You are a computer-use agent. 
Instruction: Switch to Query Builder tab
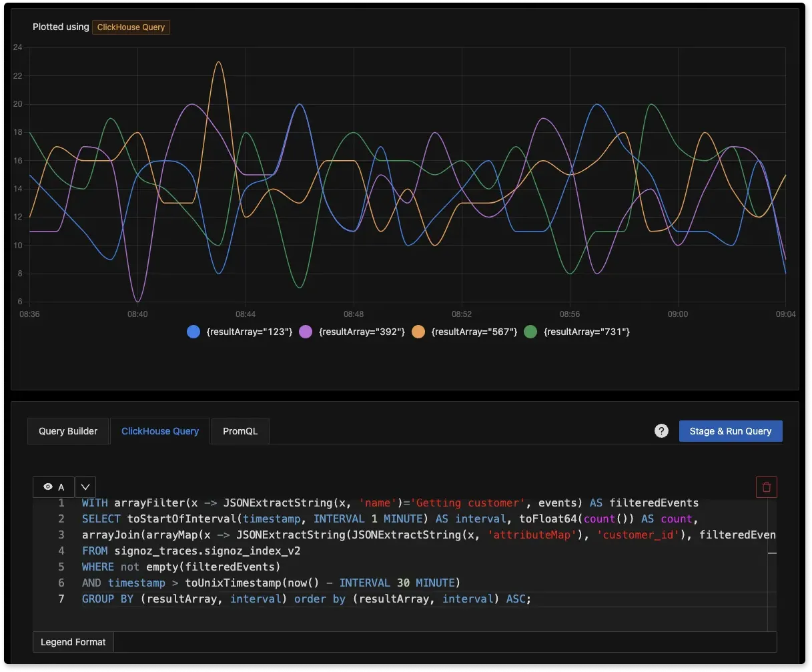pos(68,431)
